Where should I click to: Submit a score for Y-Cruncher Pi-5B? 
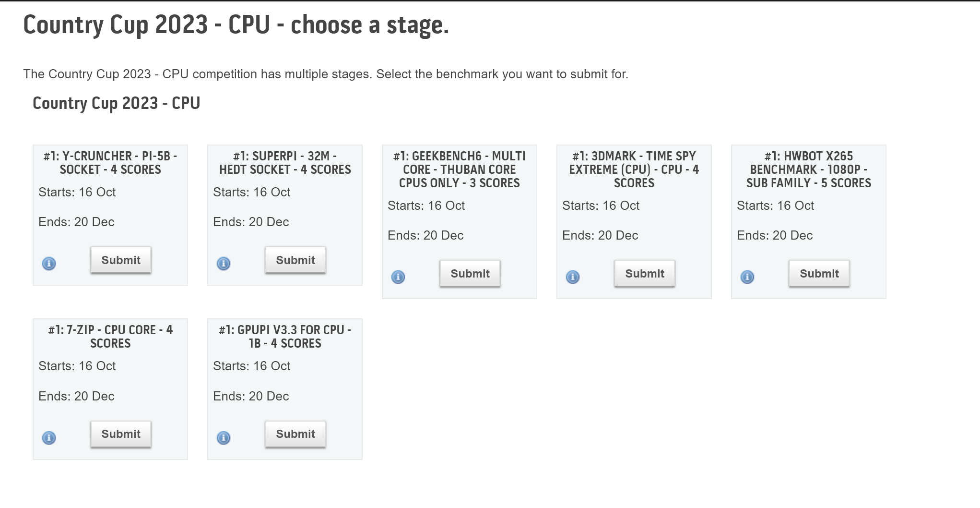(121, 260)
